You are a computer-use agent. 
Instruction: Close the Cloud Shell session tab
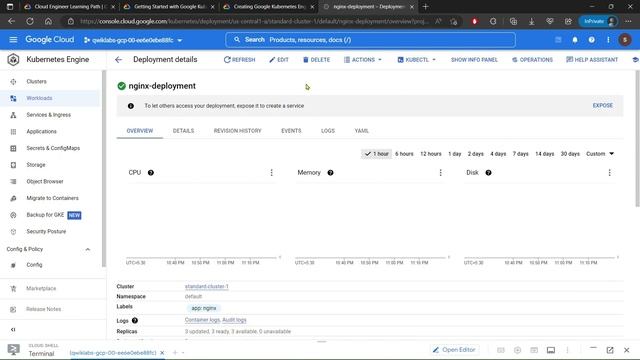(162, 353)
